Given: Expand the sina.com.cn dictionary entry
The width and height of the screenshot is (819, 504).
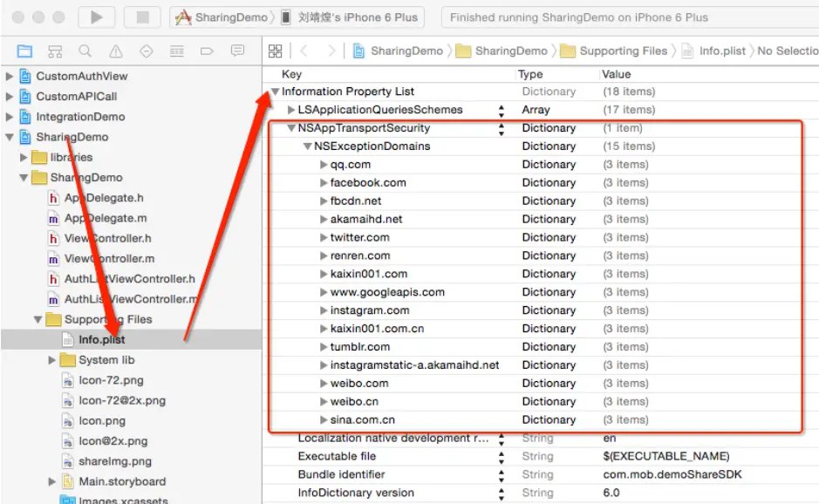Looking at the screenshot, I should (324, 420).
